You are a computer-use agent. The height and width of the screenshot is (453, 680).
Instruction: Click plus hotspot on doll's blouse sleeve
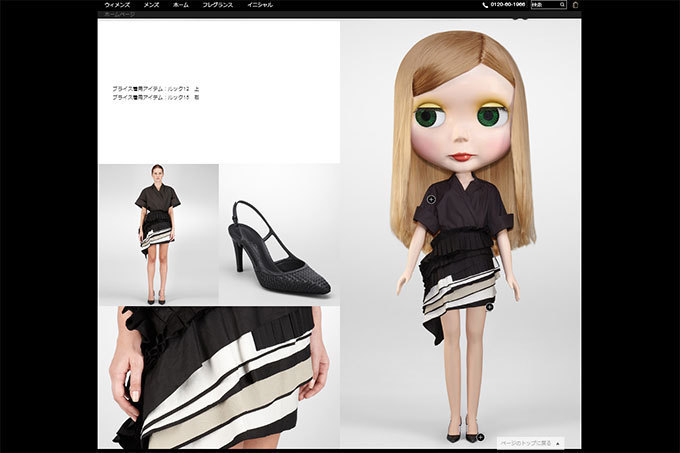pyautogui.click(x=431, y=199)
